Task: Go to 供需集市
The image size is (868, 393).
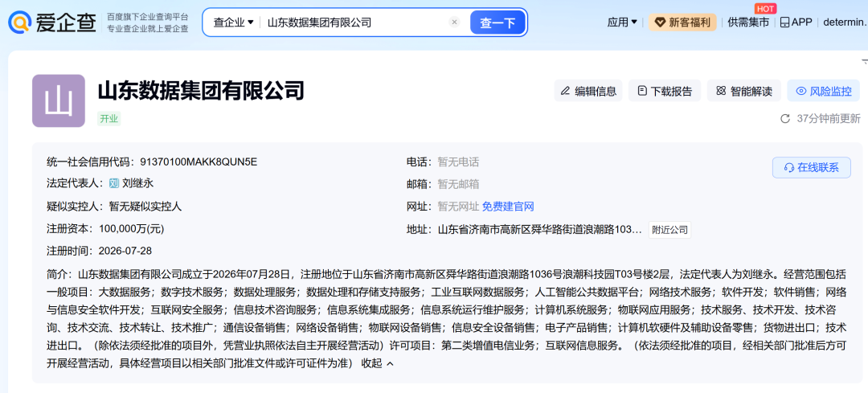Action: coord(748,23)
